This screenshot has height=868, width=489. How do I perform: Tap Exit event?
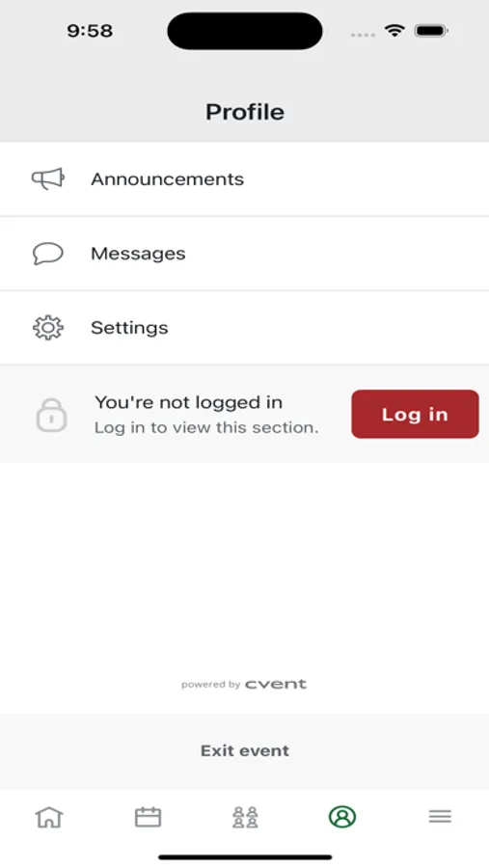(245, 750)
